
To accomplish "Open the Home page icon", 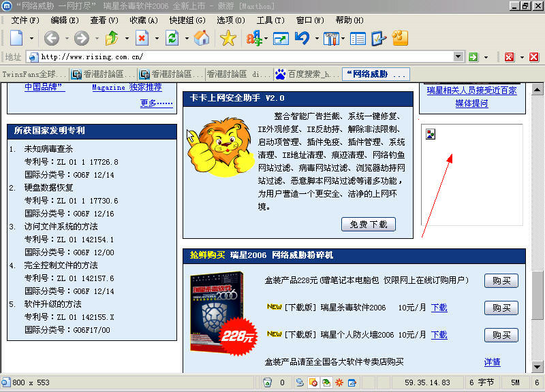I will coord(202,38).
